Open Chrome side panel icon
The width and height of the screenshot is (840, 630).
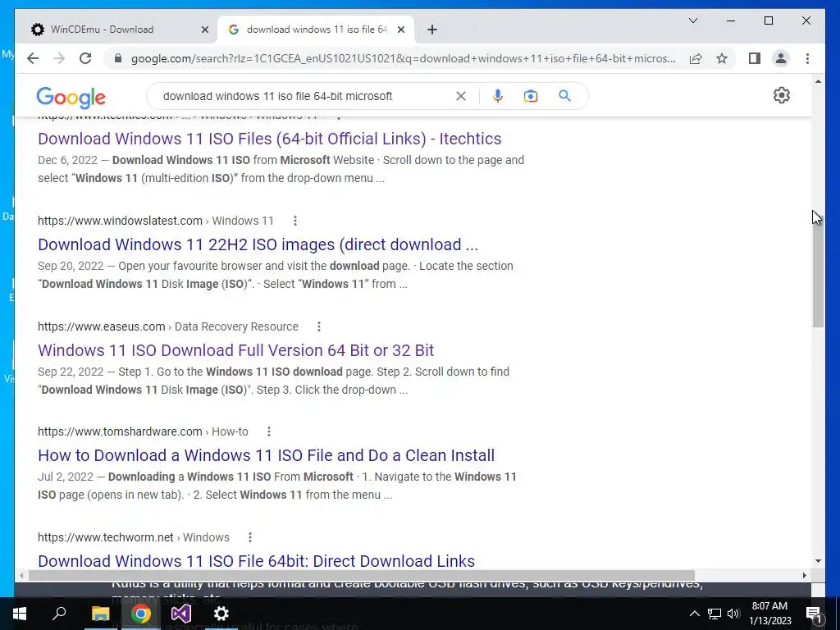click(x=755, y=58)
